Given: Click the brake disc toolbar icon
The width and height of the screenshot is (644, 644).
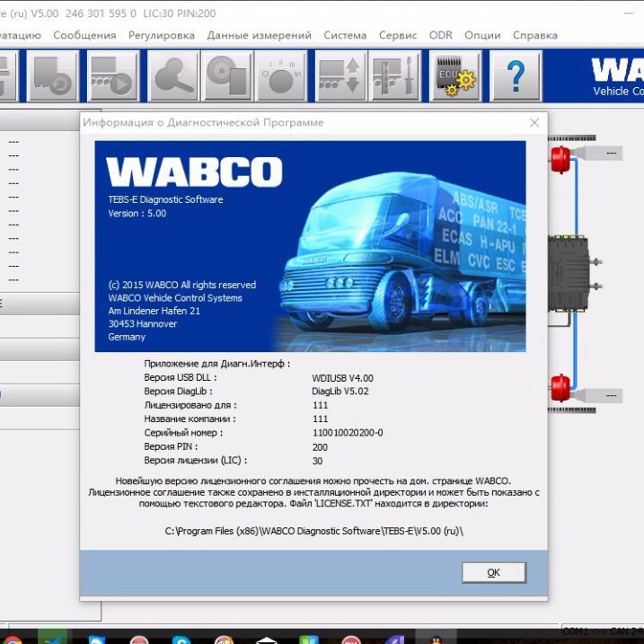Looking at the screenshot, I should tap(227, 75).
